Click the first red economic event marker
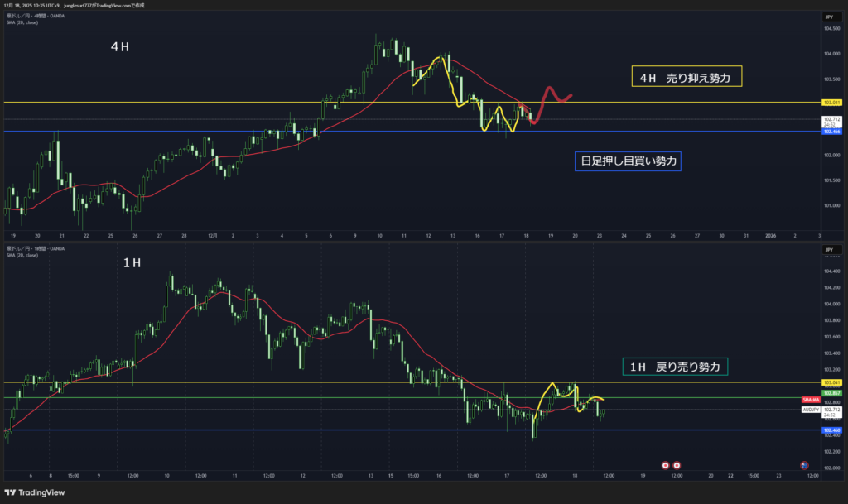The width and height of the screenshot is (848, 504). coord(665,465)
